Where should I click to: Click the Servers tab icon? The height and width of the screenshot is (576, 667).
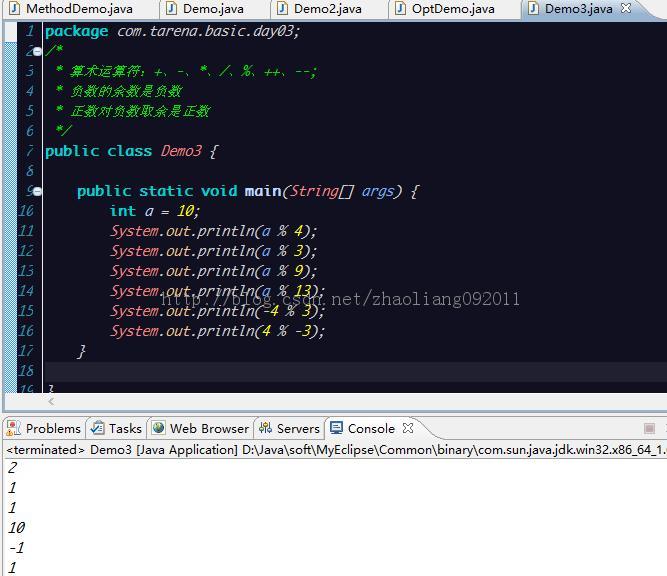(x=265, y=428)
